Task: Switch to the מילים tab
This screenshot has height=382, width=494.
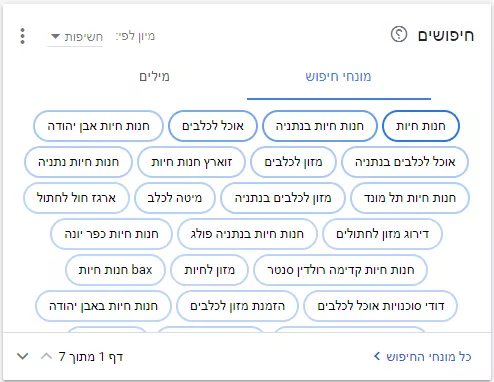Action: (154, 77)
